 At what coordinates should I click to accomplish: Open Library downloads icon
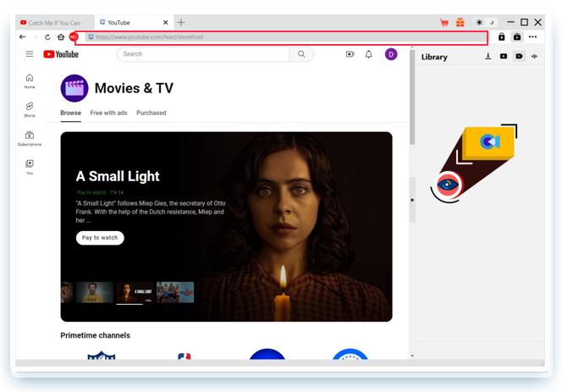[x=488, y=57]
